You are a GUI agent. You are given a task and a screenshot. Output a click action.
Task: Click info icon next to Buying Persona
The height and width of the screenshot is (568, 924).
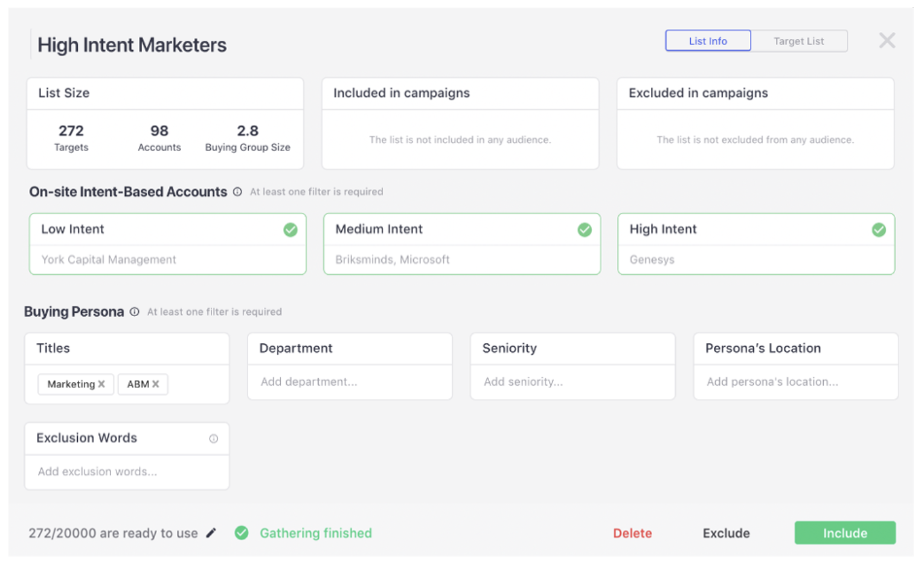(135, 312)
